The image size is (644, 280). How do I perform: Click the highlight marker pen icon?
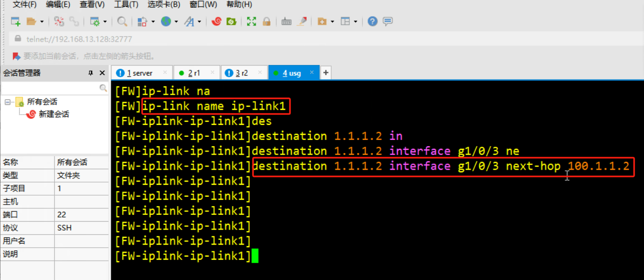click(301, 21)
